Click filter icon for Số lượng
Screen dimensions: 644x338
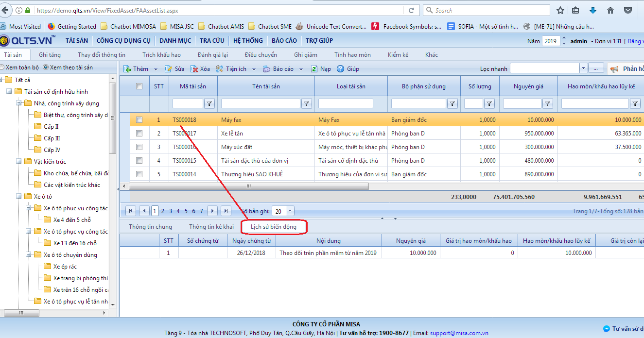(489, 103)
